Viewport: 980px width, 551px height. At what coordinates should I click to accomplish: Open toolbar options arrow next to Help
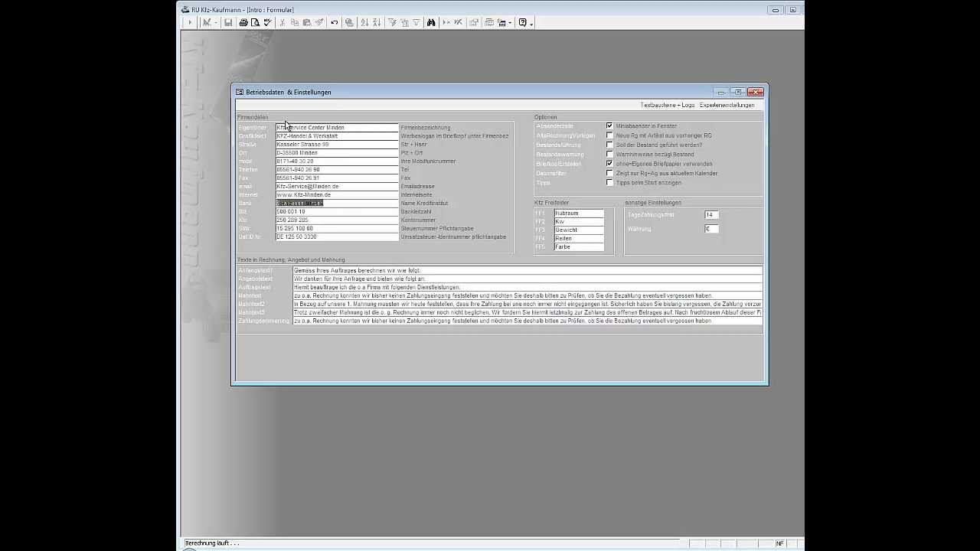(531, 24)
